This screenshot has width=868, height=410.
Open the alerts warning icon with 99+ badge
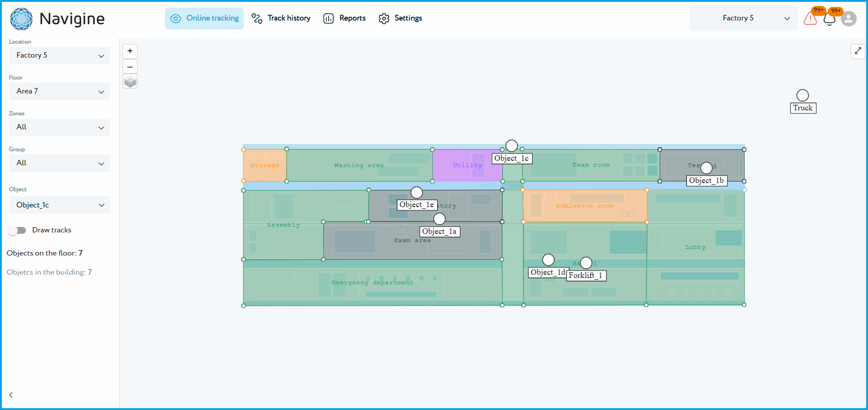810,19
